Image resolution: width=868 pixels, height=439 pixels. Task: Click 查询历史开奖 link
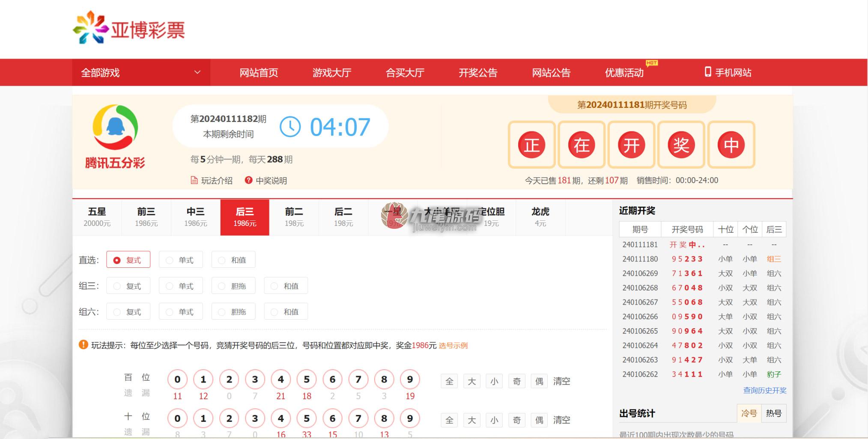[x=765, y=390]
